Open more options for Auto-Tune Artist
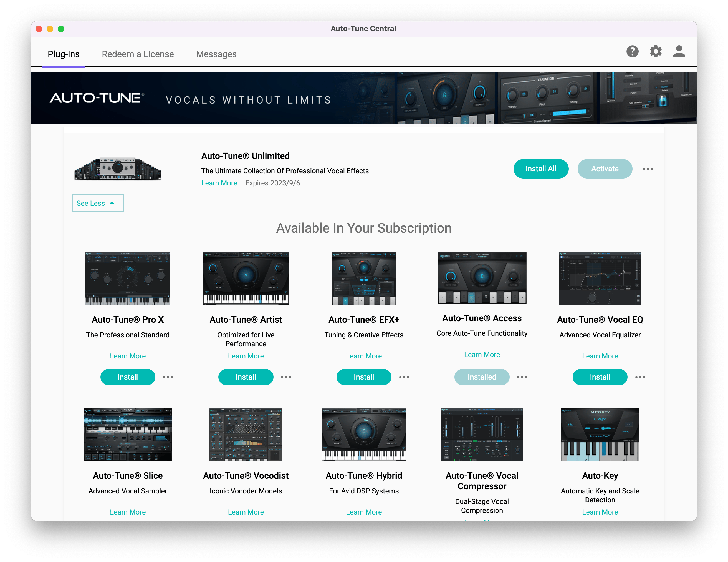 click(x=286, y=377)
